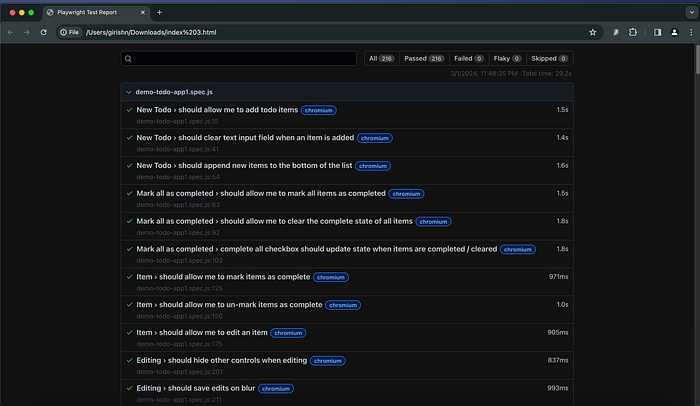700x406 pixels.
Task: Click the feather extension icon in the toolbar
Action: point(616,32)
